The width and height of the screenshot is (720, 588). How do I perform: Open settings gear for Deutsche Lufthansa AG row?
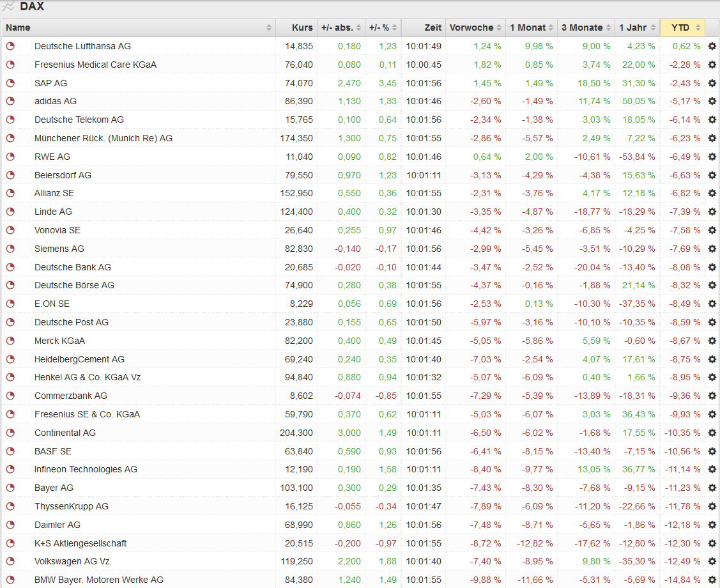pos(712,46)
